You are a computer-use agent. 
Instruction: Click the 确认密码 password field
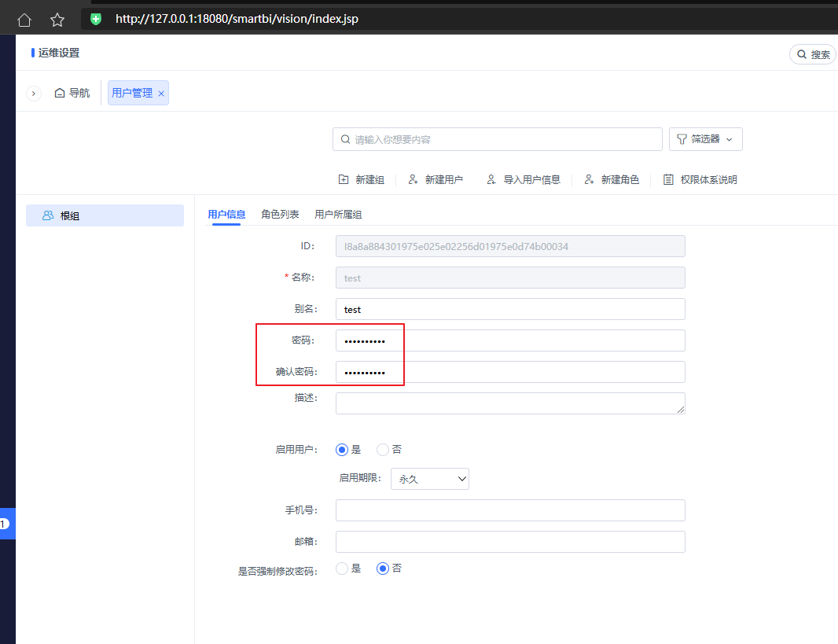[510, 372]
